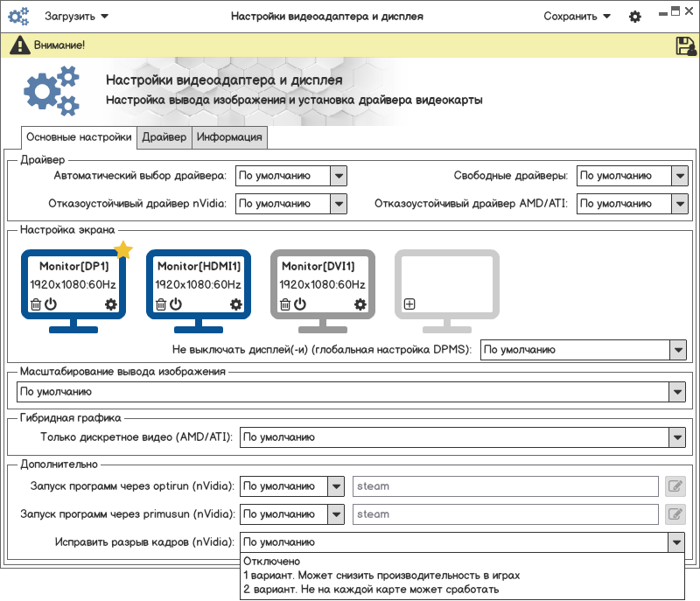This screenshot has width=700, height=601.
Task: Open primusun (nVidia) launch mode dropdown
Action: point(292,514)
